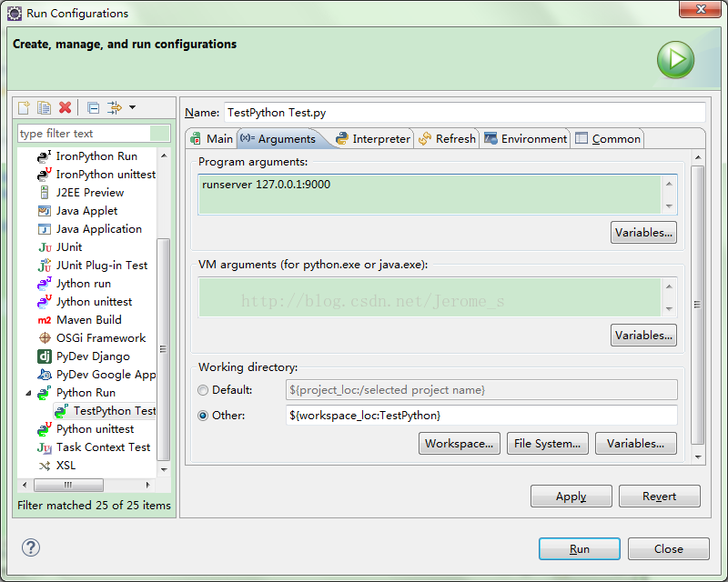
Task: Select the JUnit icon
Action: coord(45,247)
